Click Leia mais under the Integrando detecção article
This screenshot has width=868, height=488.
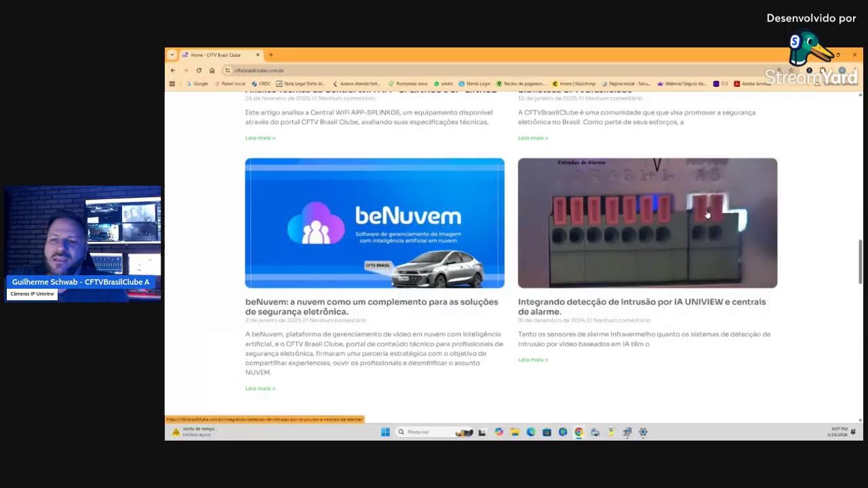point(533,360)
